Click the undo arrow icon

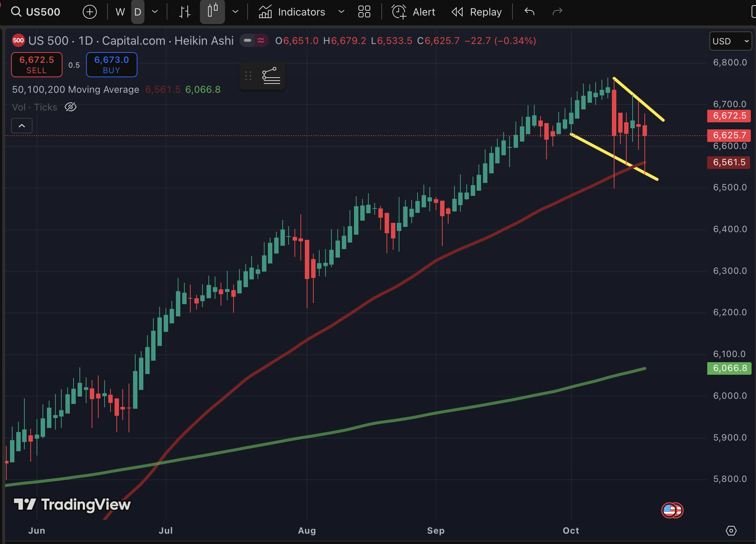(x=529, y=12)
